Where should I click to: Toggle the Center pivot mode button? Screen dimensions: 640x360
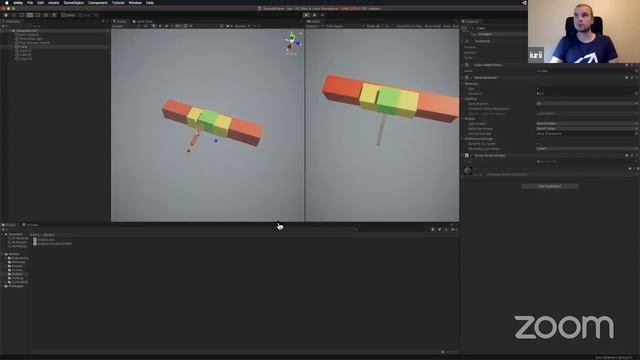pyautogui.click(x=69, y=15)
